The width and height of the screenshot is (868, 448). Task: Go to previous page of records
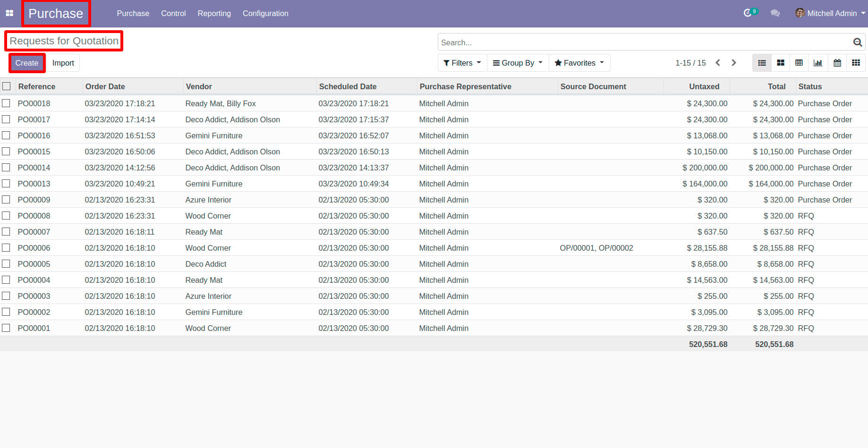point(718,63)
